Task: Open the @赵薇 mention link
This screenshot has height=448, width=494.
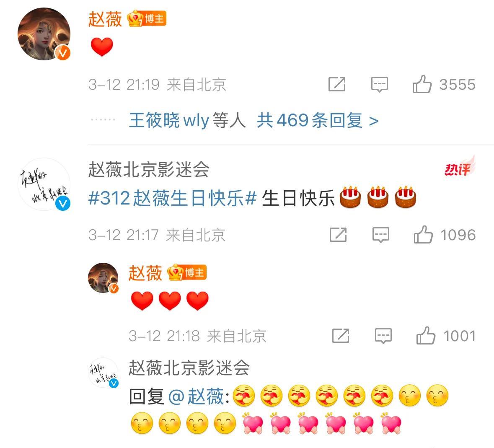Action: tap(196, 396)
